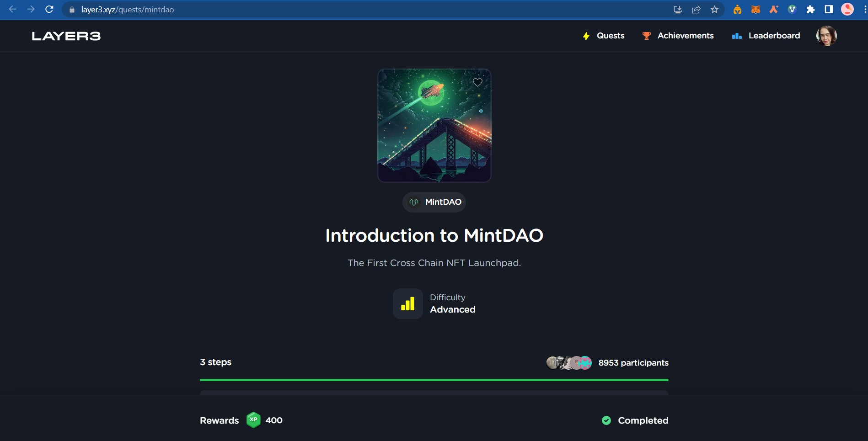Favorite the quest with the heart
The image size is (868, 441).
pos(477,82)
